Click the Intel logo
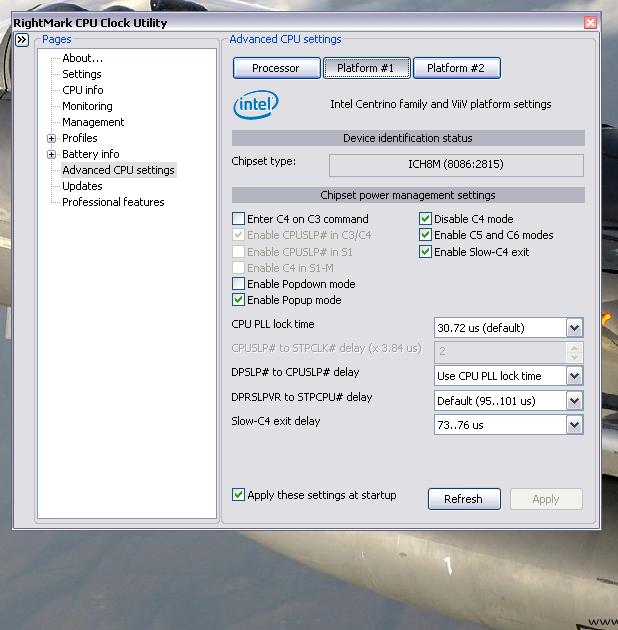Screen dimensions: 618x630 (x=256, y=104)
